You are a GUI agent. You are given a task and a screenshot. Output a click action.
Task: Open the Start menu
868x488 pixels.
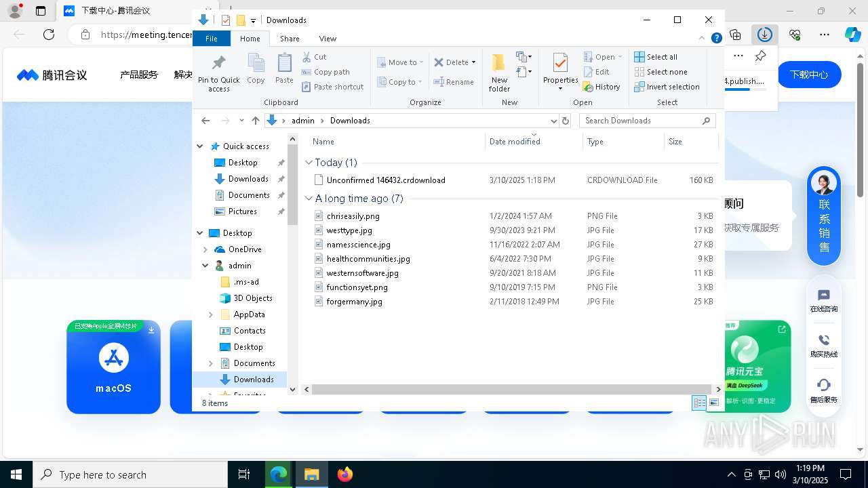tap(16, 474)
